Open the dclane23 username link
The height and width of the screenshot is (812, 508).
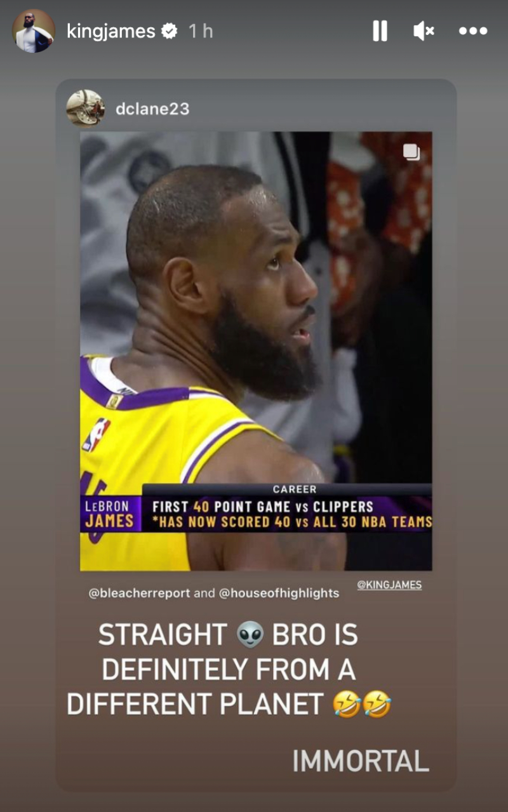152,109
